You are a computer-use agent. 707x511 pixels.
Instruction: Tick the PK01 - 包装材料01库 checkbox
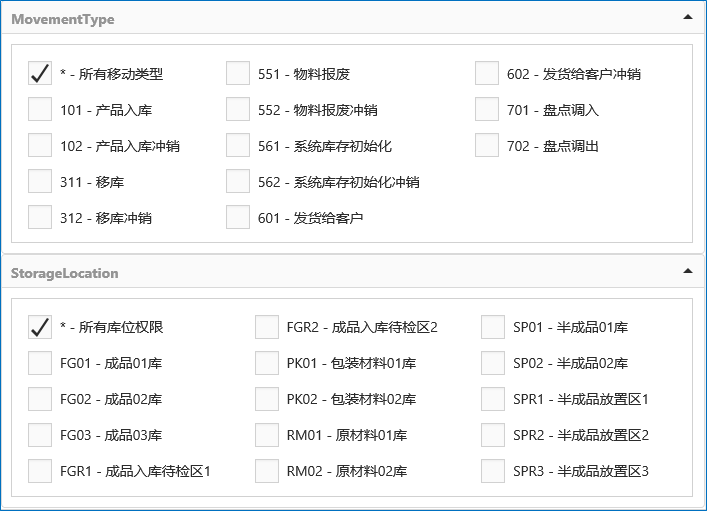point(267,363)
